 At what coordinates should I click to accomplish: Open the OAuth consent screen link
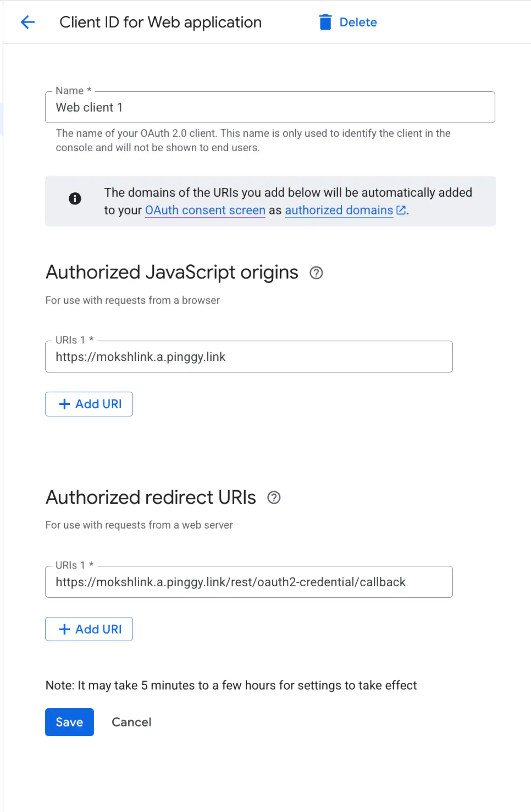tap(205, 210)
